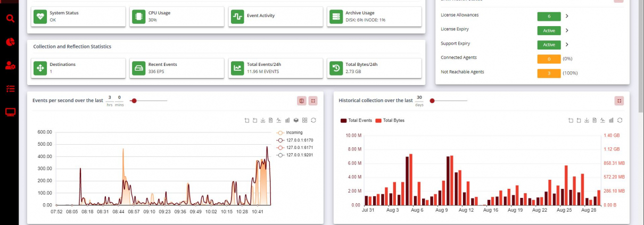Image resolution: width=644 pixels, height=225 pixels.
Task: Expand Events per second chart to fullscreen
Action: (313, 100)
